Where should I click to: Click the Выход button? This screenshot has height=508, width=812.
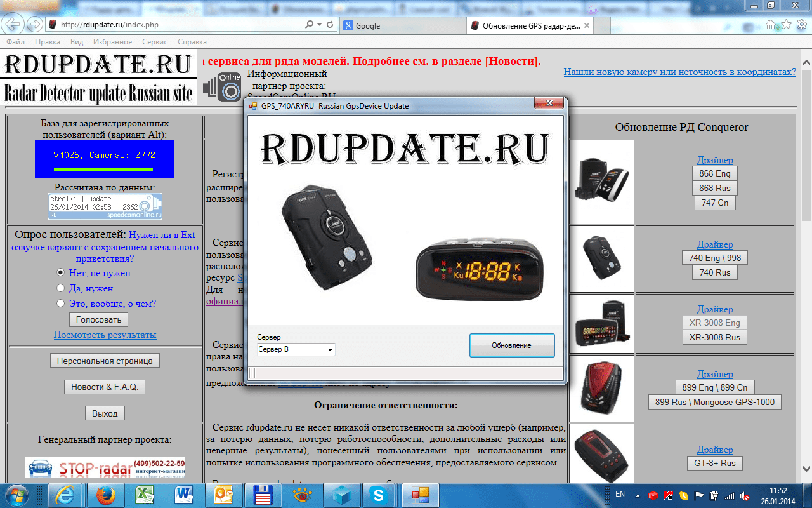point(105,413)
